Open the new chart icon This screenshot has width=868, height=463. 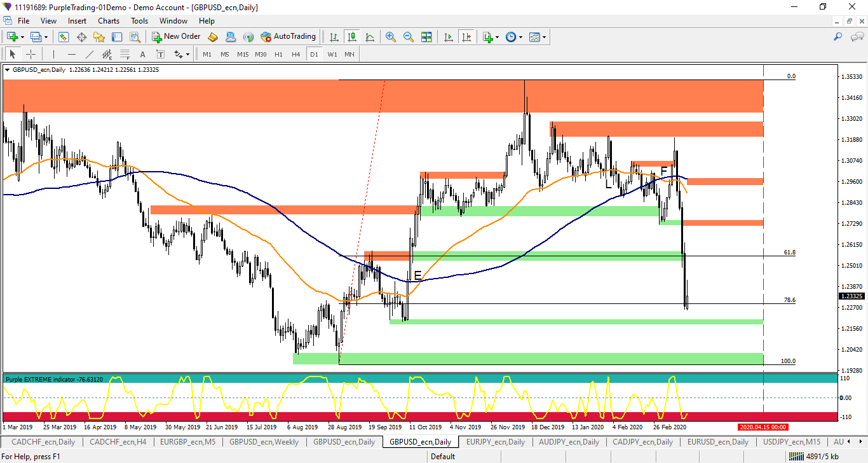click(12, 37)
